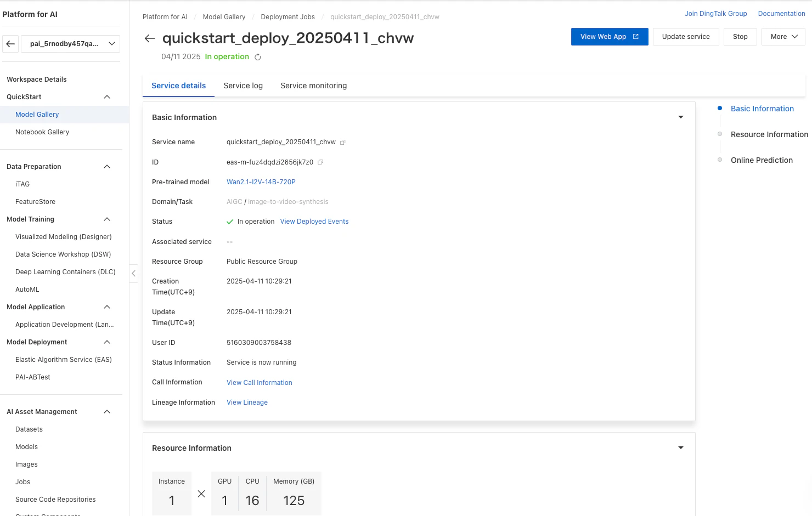Open the Wan2.1-I2V-14B-720P model link

coord(261,182)
